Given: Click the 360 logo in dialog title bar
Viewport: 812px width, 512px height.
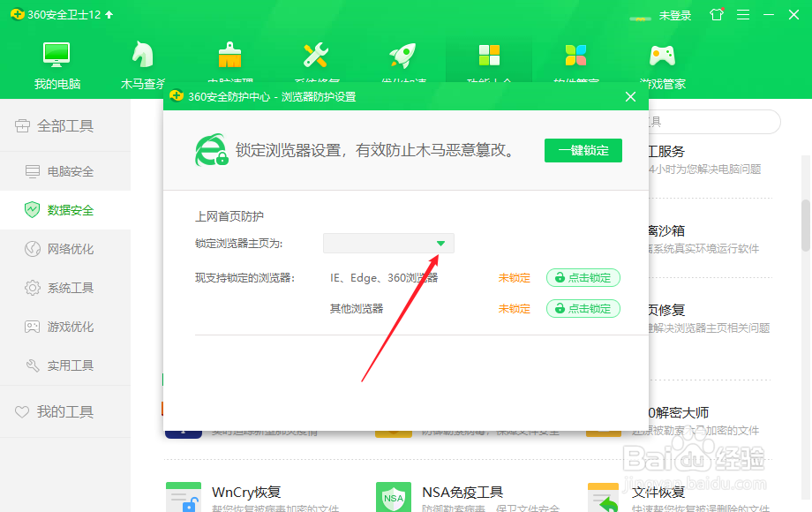Looking at the screenshot, I should click(177, 96).
